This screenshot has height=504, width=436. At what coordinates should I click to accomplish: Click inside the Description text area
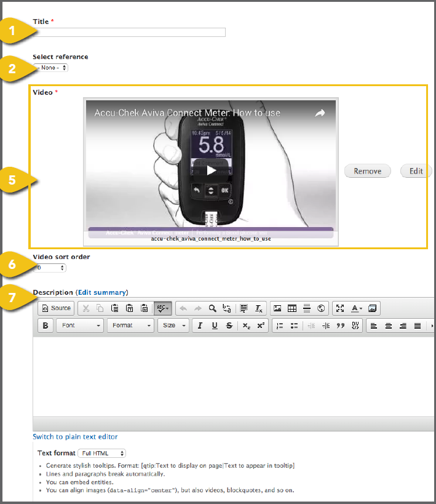[x=234, y=377]
